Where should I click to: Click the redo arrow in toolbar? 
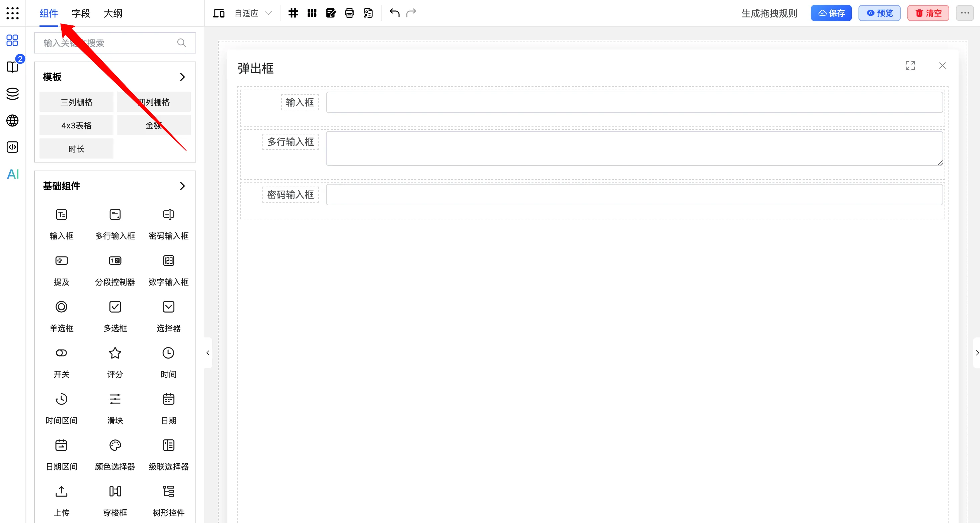(x=411, y=13)
